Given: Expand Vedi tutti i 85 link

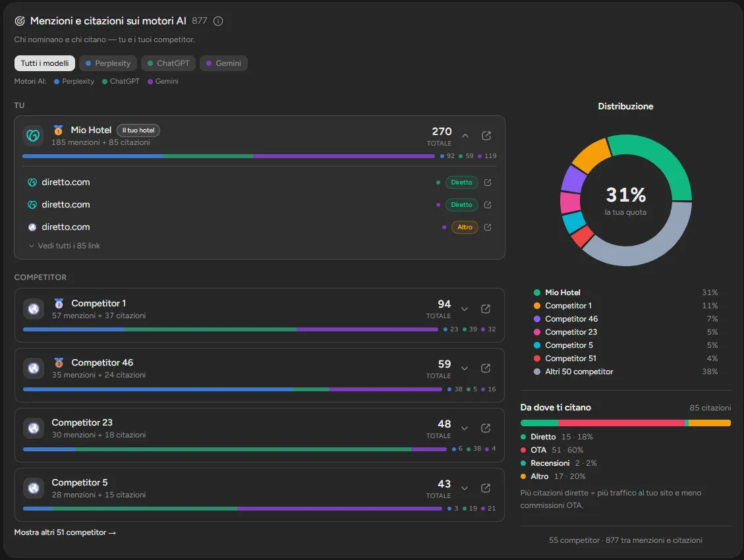Looking at the screenshot, I should pos(65,246).
